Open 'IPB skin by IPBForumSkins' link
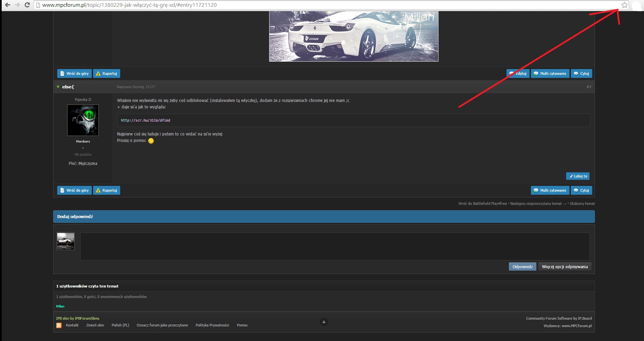The width and height of the screenshot is (644, 341). point(78,318)
